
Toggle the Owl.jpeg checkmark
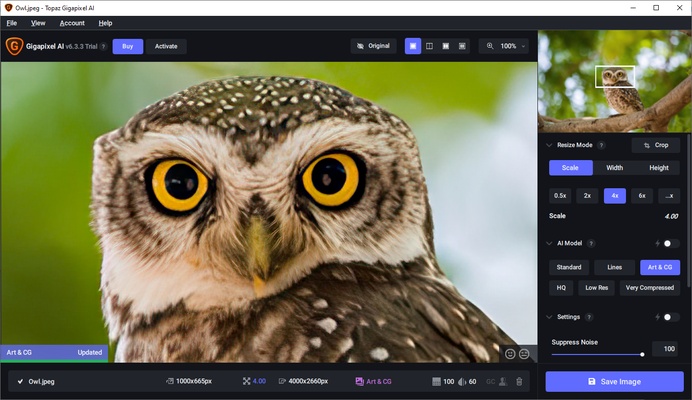click(x=20, y=381)
